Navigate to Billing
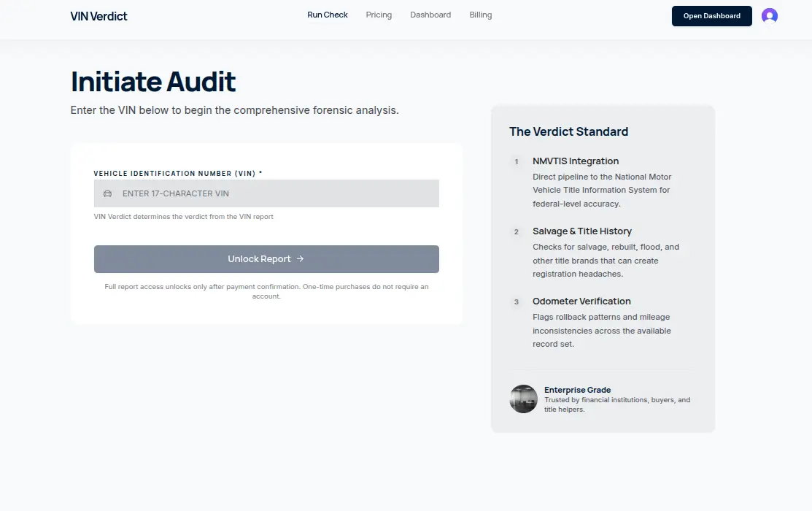Screen dimensions: 812x511 pos(481,15)
